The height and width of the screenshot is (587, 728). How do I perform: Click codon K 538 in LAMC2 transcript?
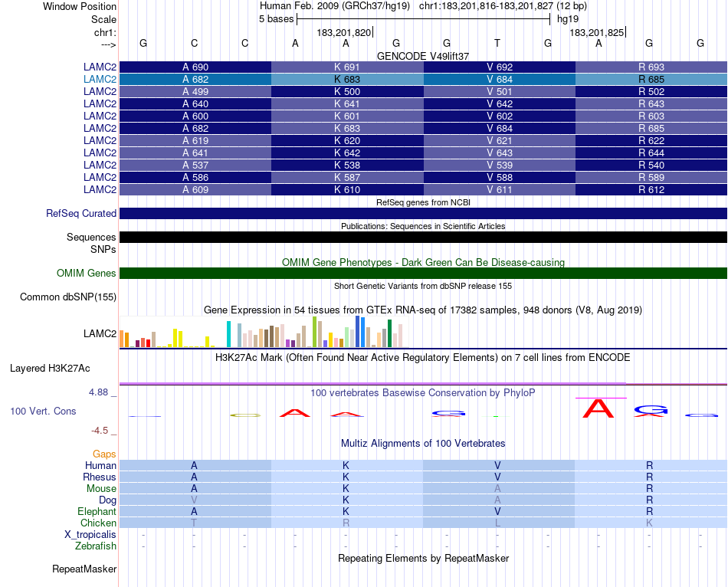tap(347, 165)
